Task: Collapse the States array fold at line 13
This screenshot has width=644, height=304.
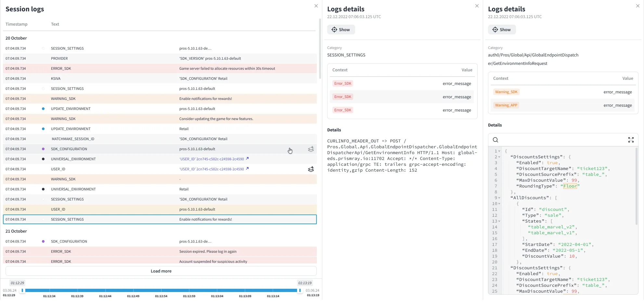Action: click(499, 221)
